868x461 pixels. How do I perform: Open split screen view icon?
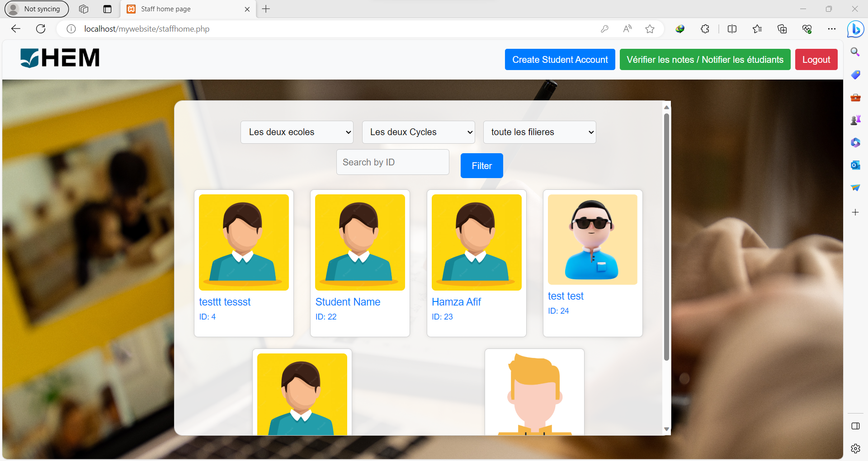(x=732, y=29)
